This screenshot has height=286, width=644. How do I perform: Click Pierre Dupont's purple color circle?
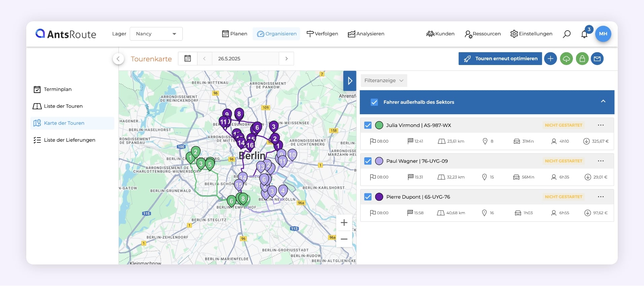pos(379,197)
